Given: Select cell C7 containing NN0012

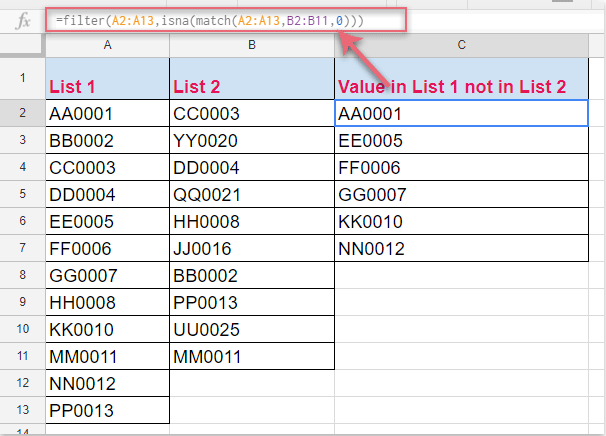Looking at the screenshot, I should 461,248.
